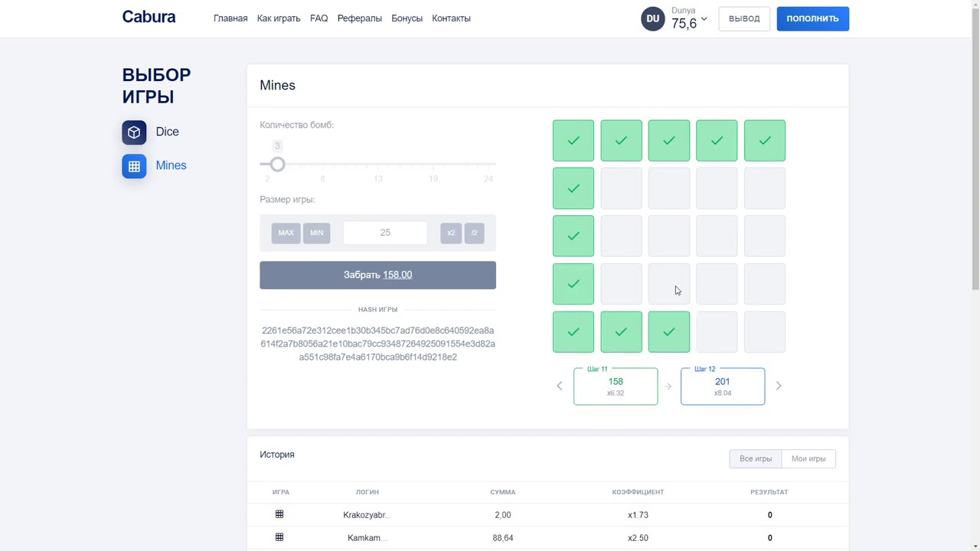The width and height of the screenshot is (980, 551).
Task: Open the Dice game cube icon
Action: [x=134, y=132]
